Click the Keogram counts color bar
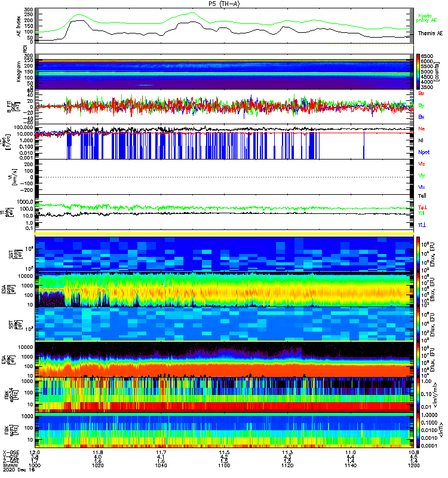Image resolution: width=448 pixels, height=478 pixels. click(x=419, y=71)
